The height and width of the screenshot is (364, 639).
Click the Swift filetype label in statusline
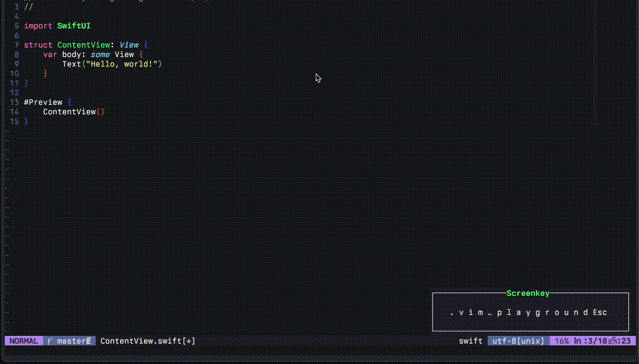471,341
